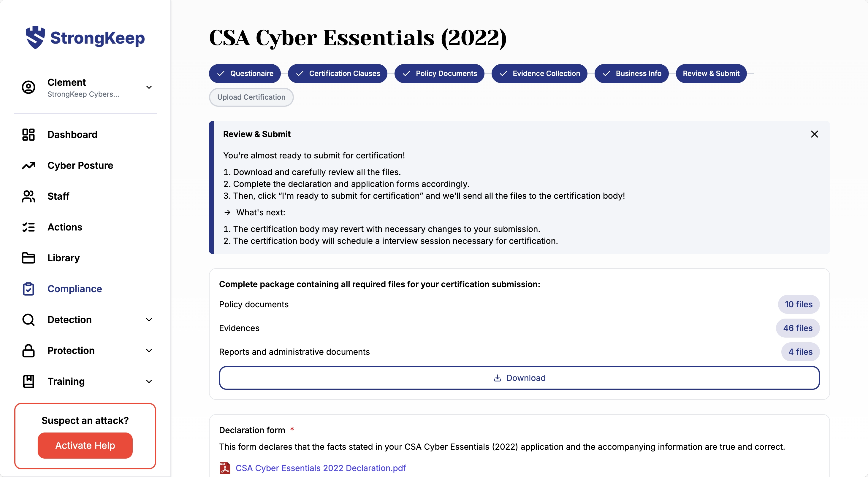Expand the Protection menu chevron
Viewport: 868px width, 477px height.
(x=149, y=350)
